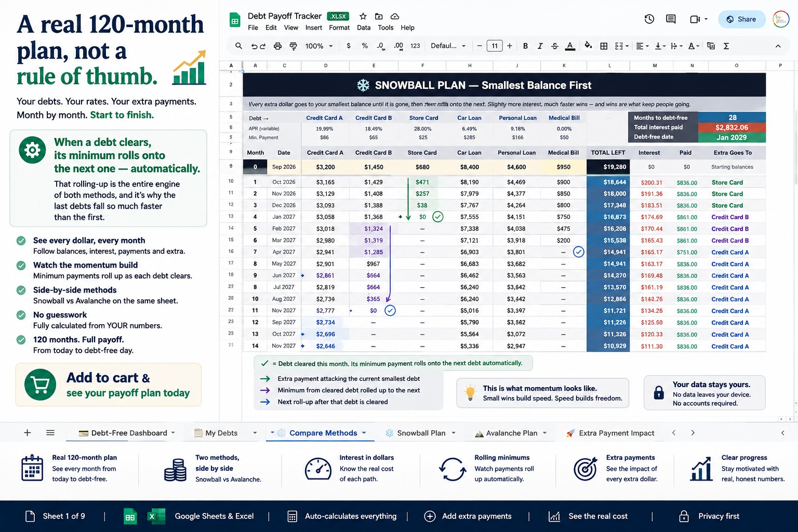This screenshot has height=532, width=798.
Task: Expand the video call options arrow
Action: point(706,19)
